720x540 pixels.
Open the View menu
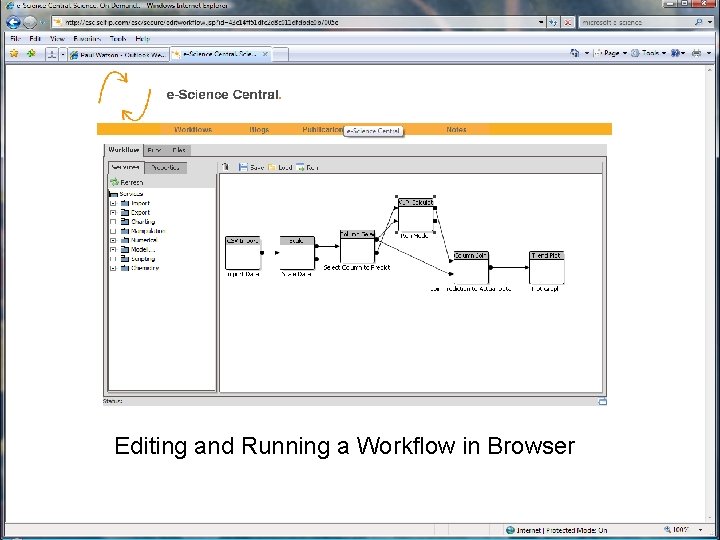point(57,39)
